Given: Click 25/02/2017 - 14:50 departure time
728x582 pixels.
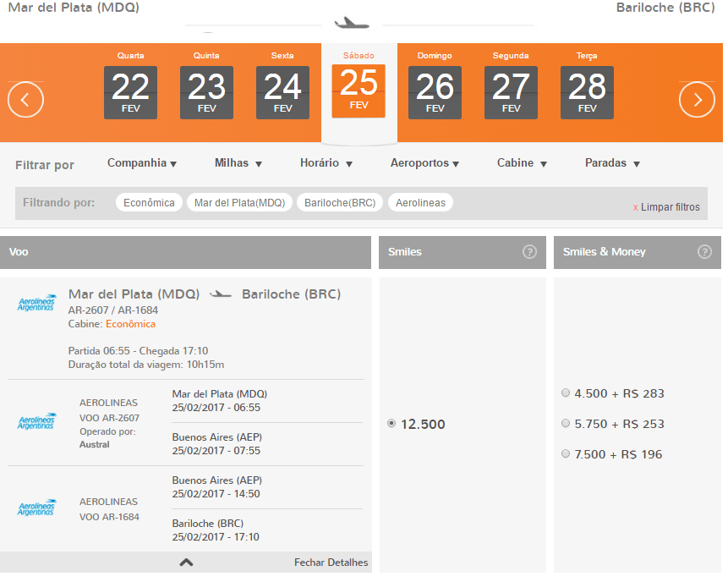Looking at the screenshot, I should tap(216, 494).
